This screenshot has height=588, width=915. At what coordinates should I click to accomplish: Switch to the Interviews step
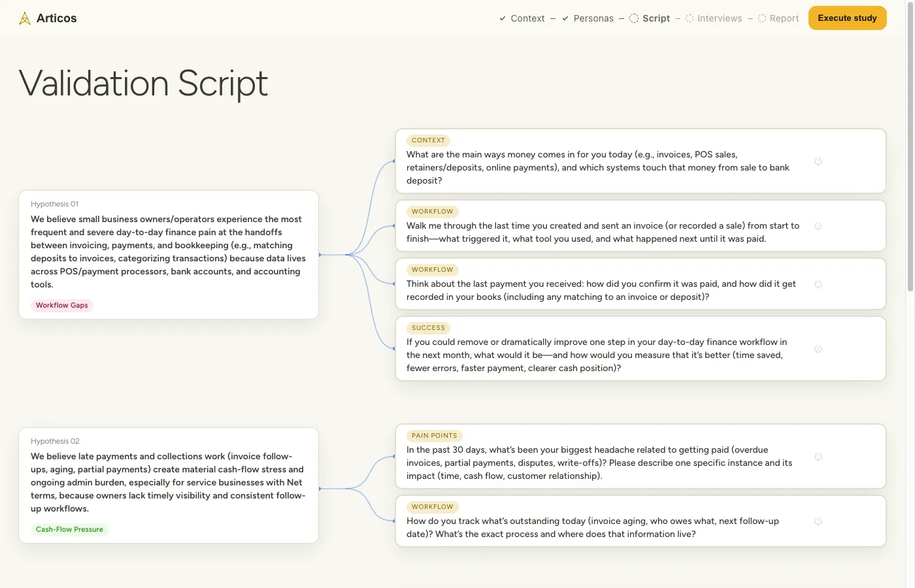pyautogui.click(x=714, y=18)
